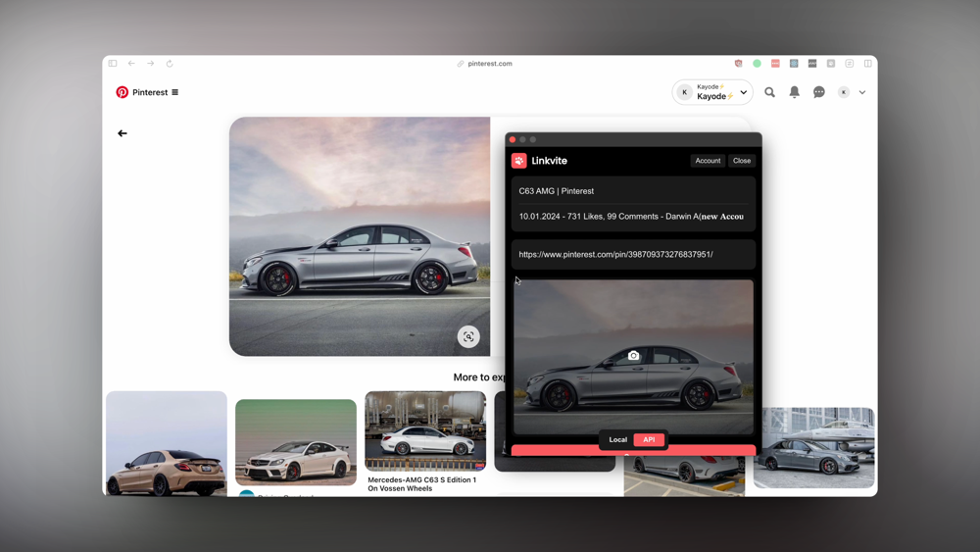The width and height of the screenshot is (980, 552).
Task: Click the React atom extension icon
Action: click(x=794, y=63)
